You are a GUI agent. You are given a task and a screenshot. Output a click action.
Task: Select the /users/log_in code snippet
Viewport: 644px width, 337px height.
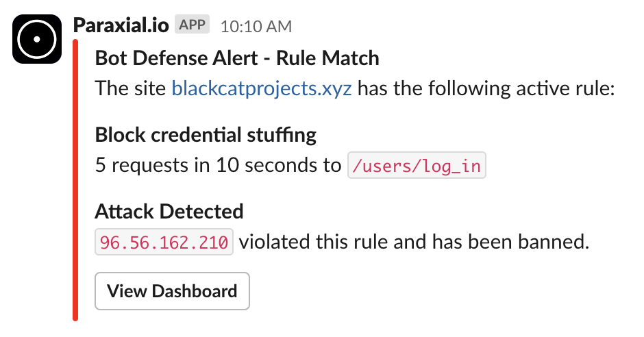coord(417,166)
